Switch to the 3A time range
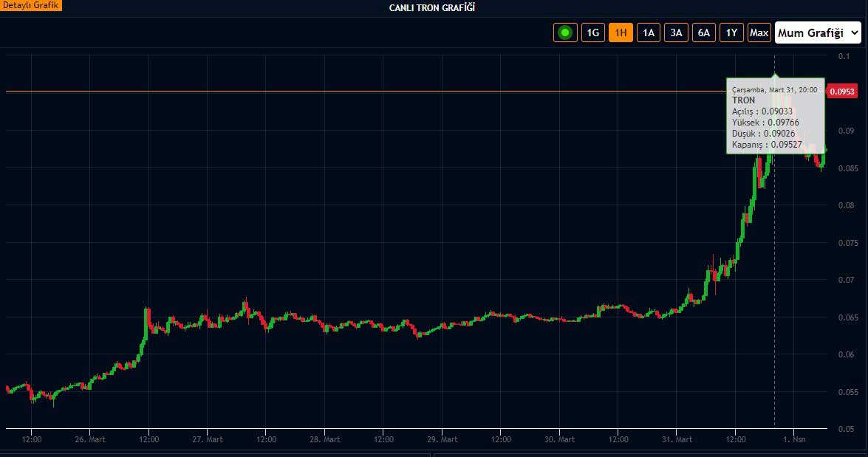Screen dimensions: 868x457 [676, 32]
